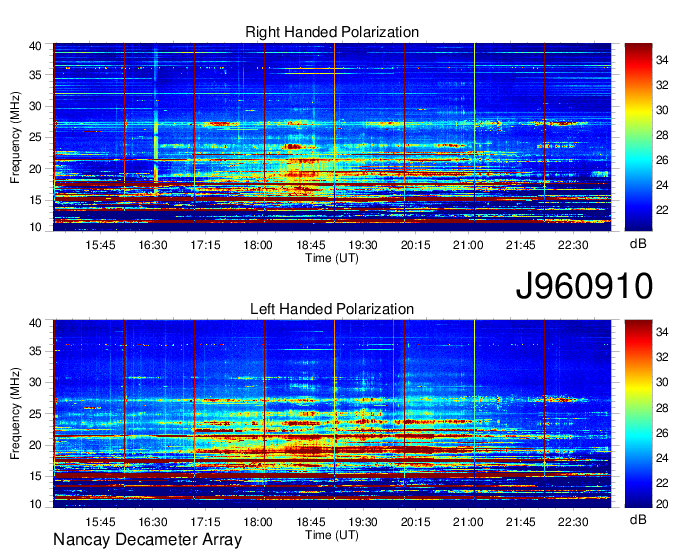This screenshot has width=680, height=552.
Task: Click the 'Nancay Decameter Array' caption
Action: pos(147,540)
